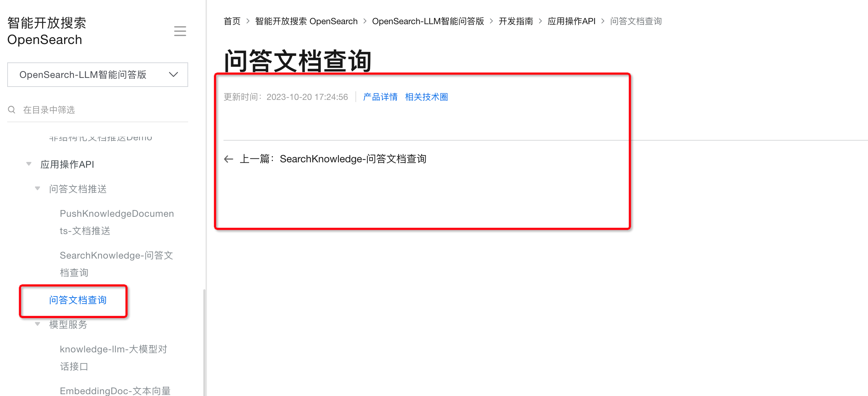This screenshot has height=396, width=868.
Task: Click 问答文档推送 tree label
Action: click(78, 189)
